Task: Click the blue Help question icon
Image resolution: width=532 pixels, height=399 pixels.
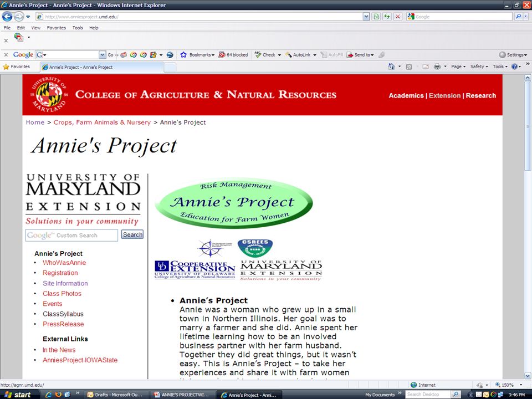Action: coord(515,66)
